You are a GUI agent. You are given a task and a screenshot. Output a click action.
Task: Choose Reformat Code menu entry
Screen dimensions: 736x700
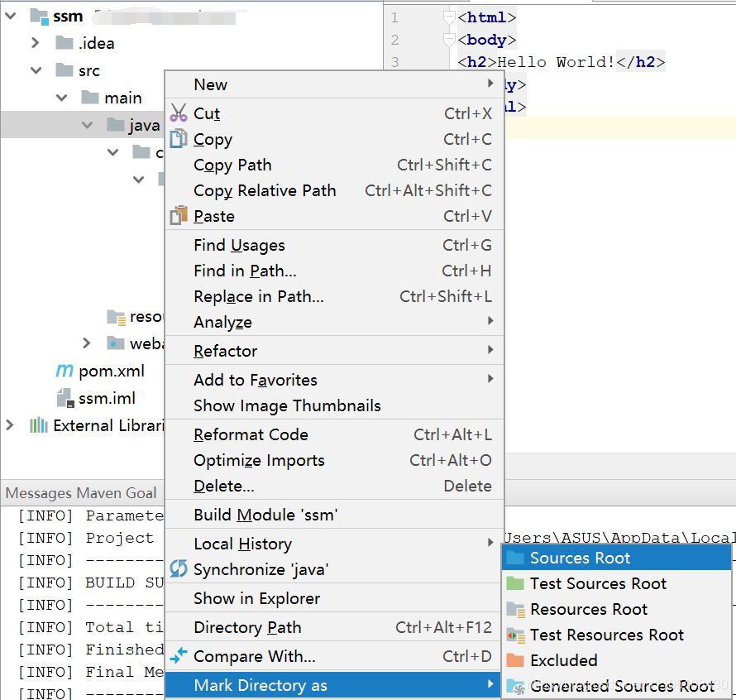click(x=335, y=434)
